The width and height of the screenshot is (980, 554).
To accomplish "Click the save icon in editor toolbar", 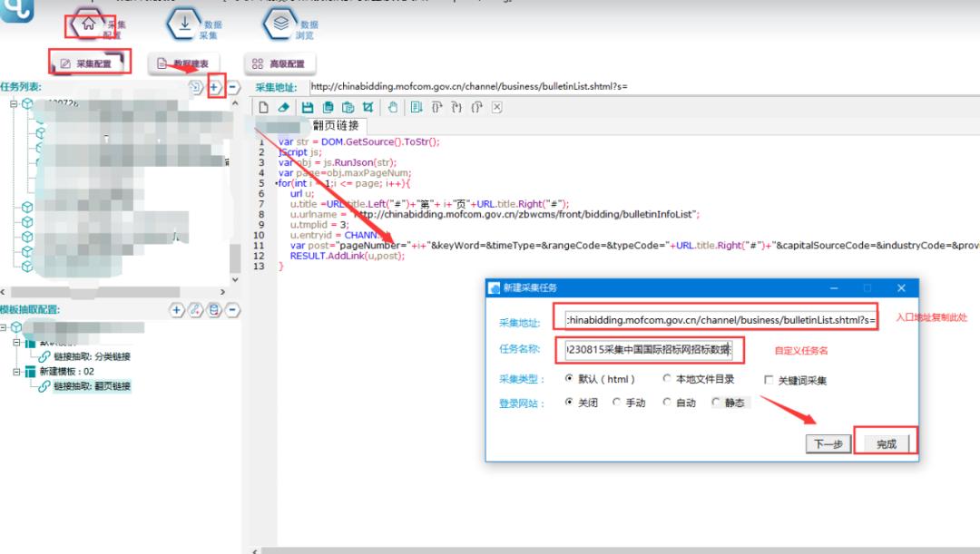I will [307, 107].
